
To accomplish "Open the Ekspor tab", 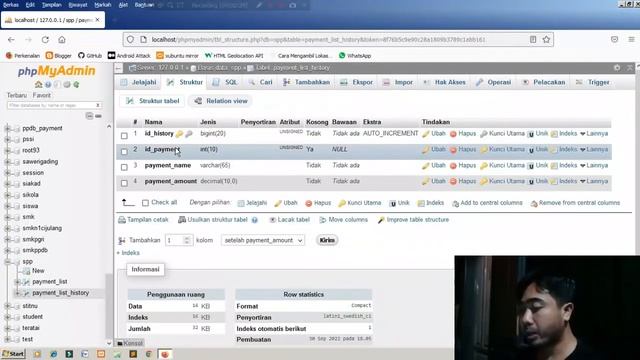I will click(x=356, y=82).
